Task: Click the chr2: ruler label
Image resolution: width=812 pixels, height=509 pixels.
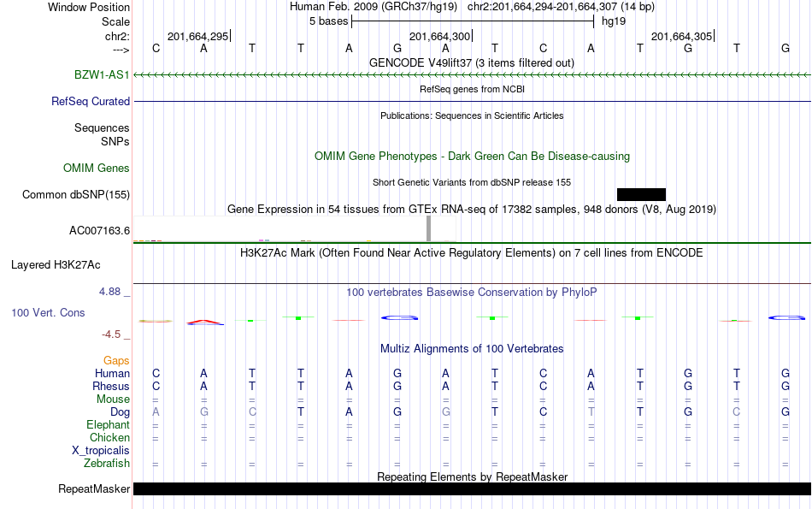Action: coord(117,36)
